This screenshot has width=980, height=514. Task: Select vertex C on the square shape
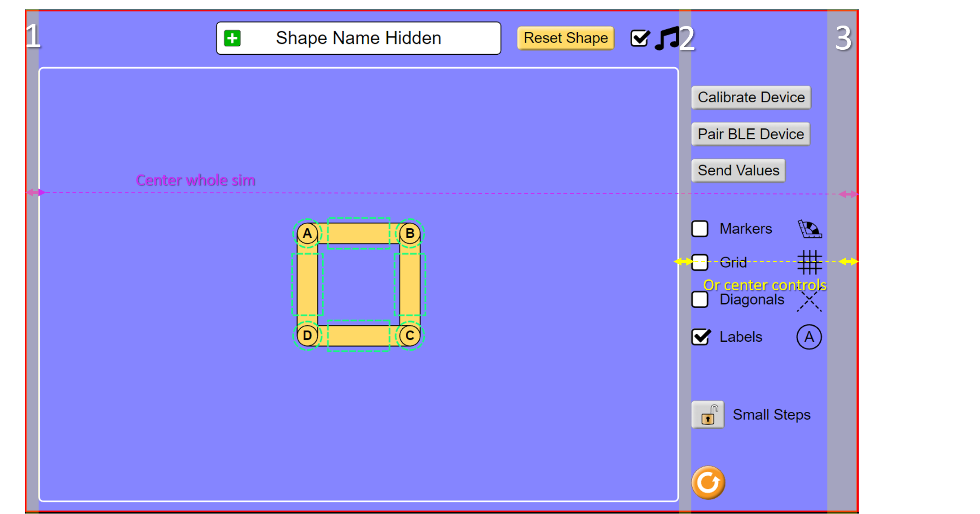409,335
